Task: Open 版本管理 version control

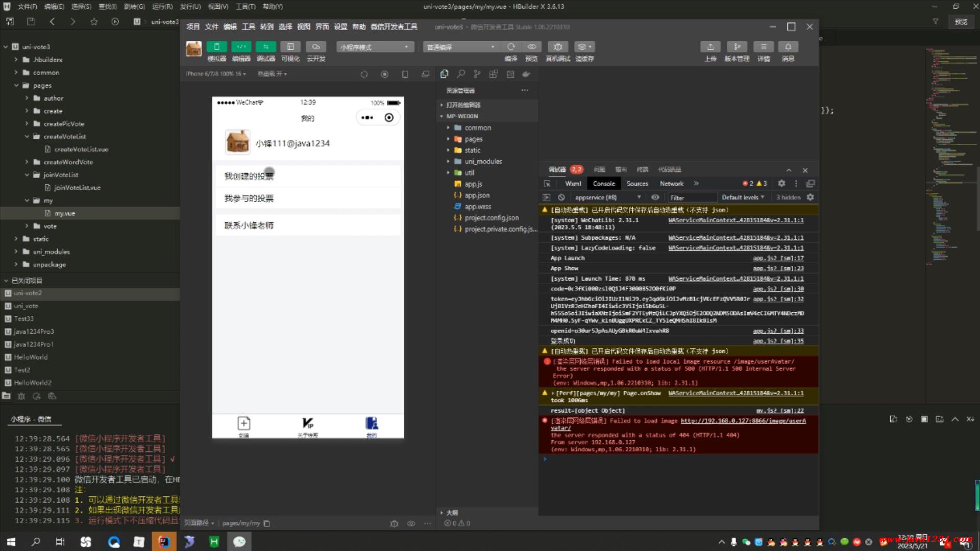Action: 737,47
